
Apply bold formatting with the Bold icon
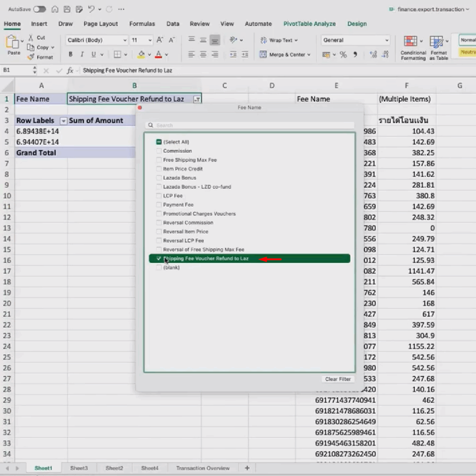click(70, 54)
